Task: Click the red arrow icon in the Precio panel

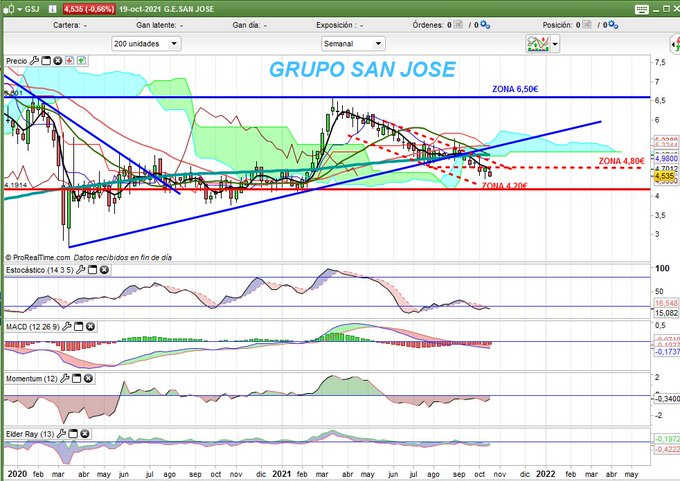Action: pos(69,61)
